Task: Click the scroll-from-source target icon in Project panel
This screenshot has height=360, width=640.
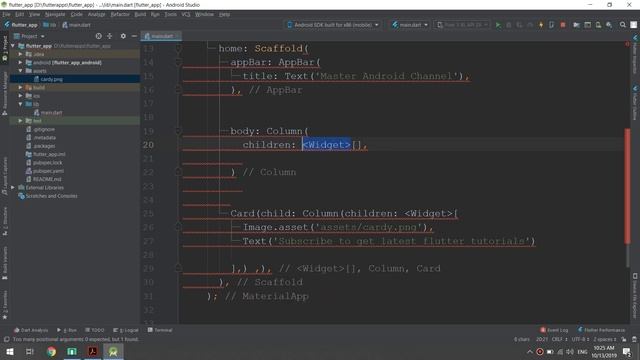Action: (99, 36)
